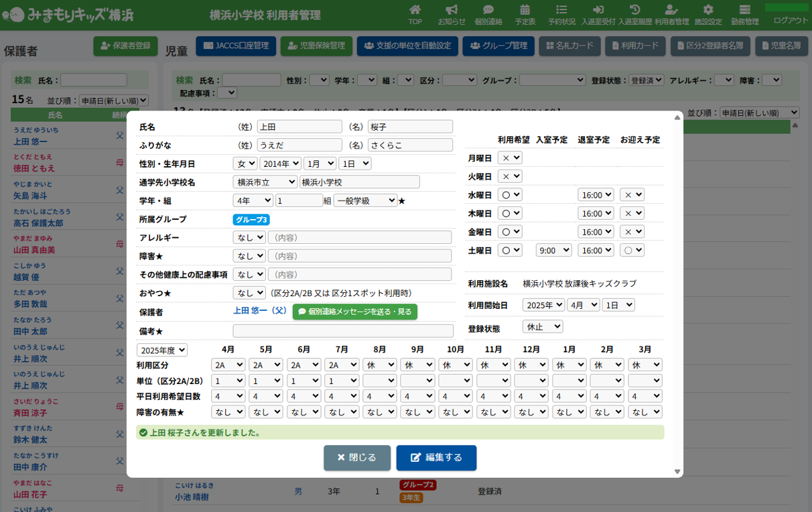Open 個別連絡 chat bubble icon
Image resolution: width=812 pixels, height=512 pixels.
click(x=488, y=10)
